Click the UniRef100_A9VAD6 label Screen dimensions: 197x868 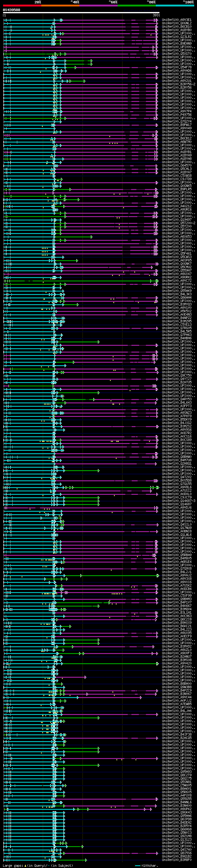tap(176, 71)
